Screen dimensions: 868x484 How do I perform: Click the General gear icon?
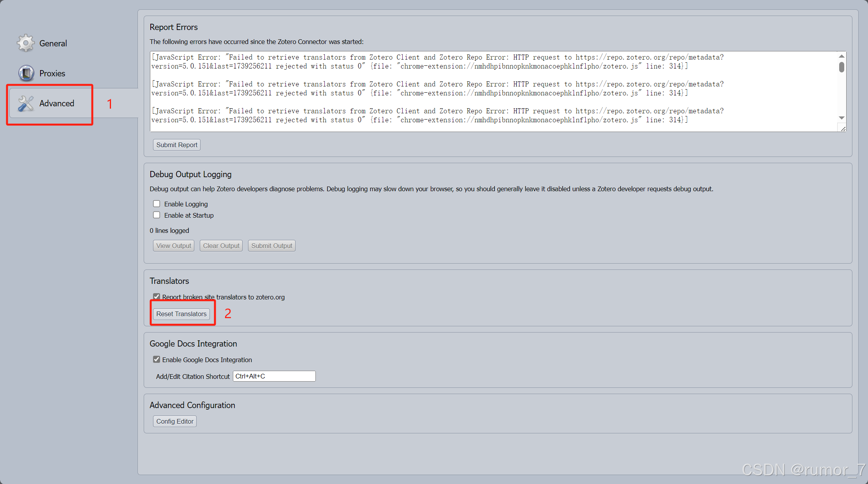(26, 43)
